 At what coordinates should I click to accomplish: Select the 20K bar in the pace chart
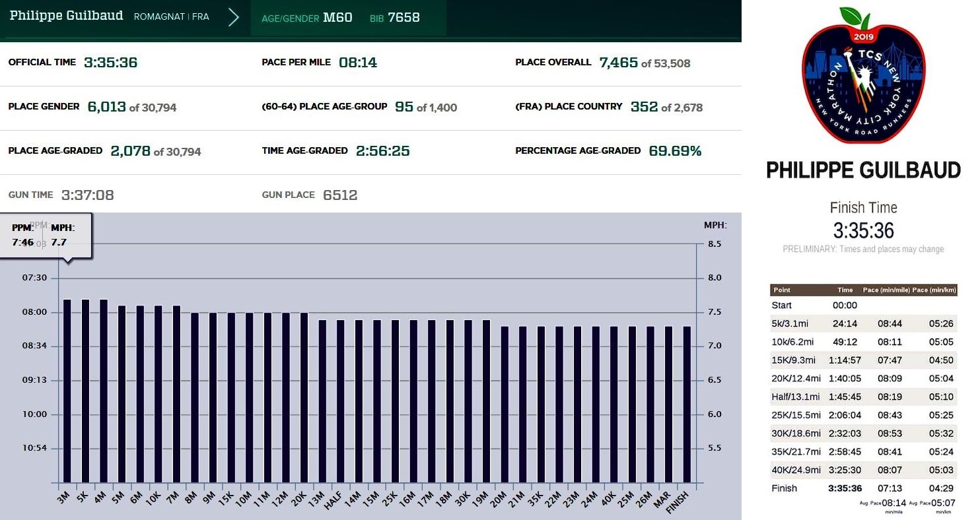click(304, 397)
